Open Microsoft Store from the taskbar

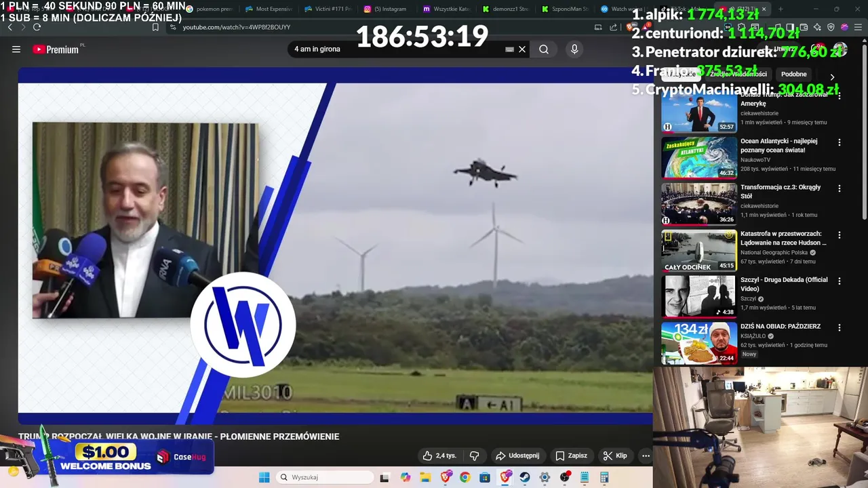coord(485,477)
